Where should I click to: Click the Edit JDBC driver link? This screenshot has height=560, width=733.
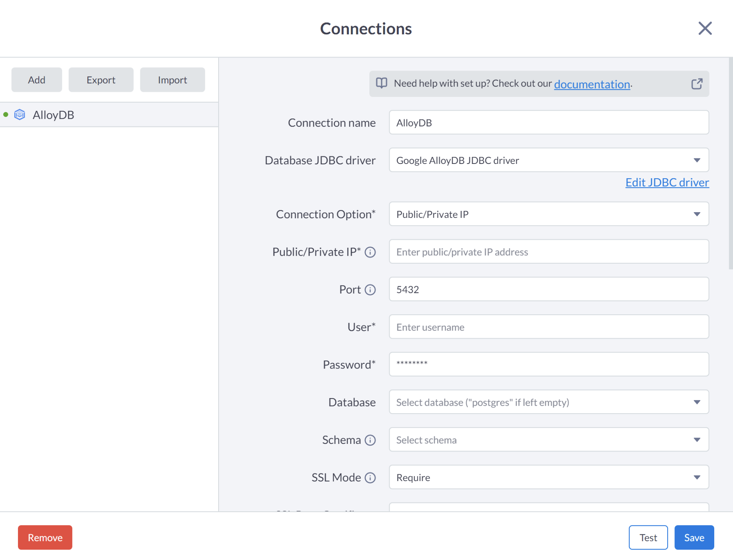(667, 182)
